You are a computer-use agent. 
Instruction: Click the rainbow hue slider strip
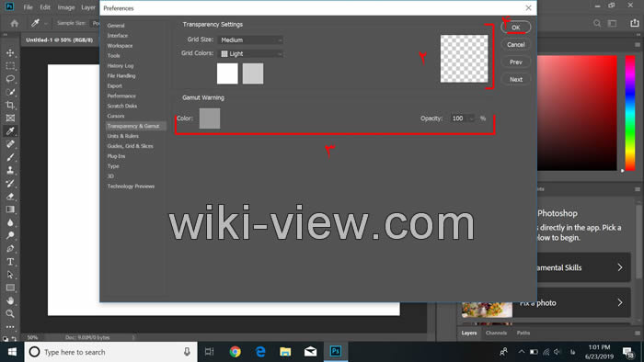click(630, 113)
